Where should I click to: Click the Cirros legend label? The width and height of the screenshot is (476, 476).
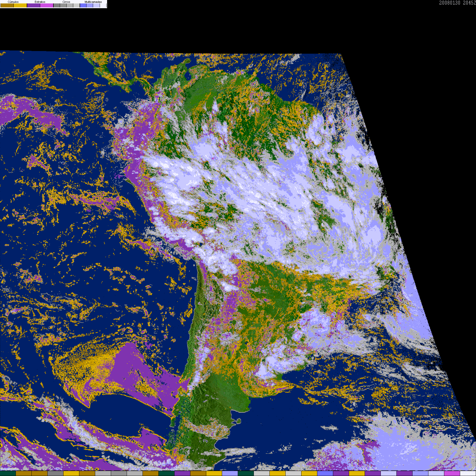pyautogui.click(x=66, y=2)
